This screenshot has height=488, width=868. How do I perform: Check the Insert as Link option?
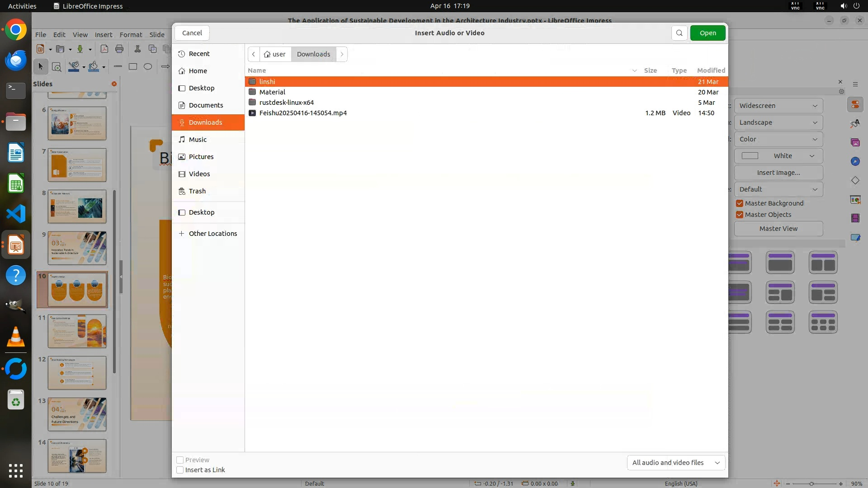coord(180,470)
